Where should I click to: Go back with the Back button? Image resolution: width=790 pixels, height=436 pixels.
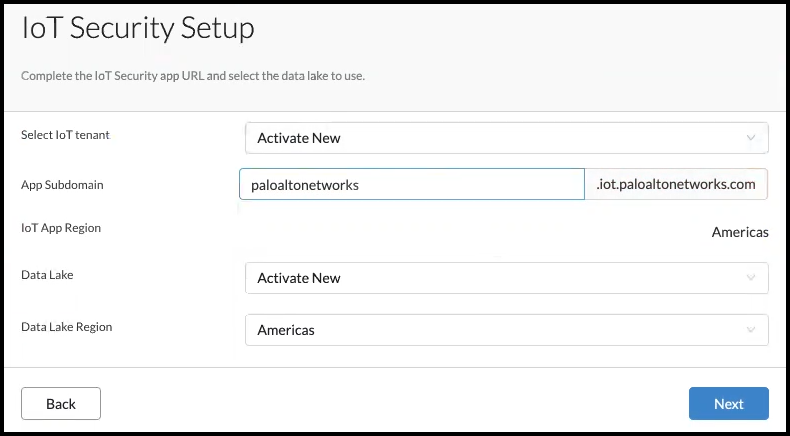61,404
